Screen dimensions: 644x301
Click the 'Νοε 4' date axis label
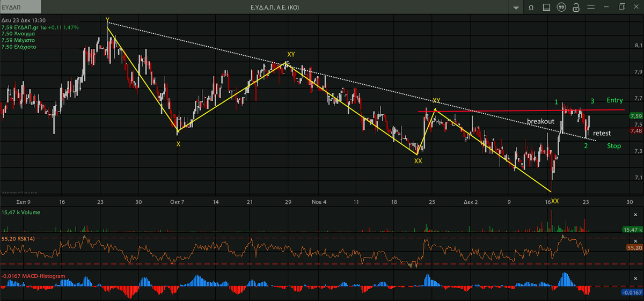319,202
